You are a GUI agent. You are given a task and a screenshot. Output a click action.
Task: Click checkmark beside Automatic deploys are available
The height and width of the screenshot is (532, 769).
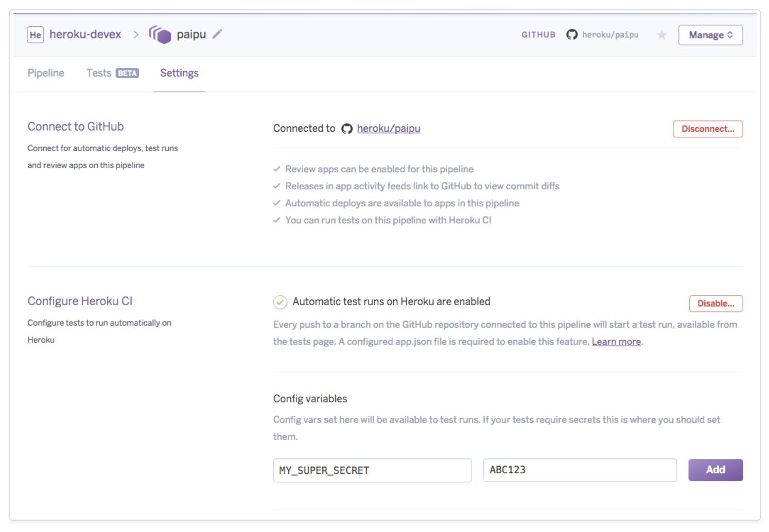click(276, 203)
